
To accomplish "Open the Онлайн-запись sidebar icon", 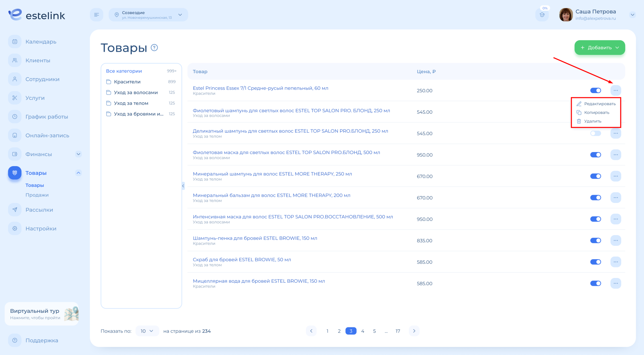I will [15, 135].
